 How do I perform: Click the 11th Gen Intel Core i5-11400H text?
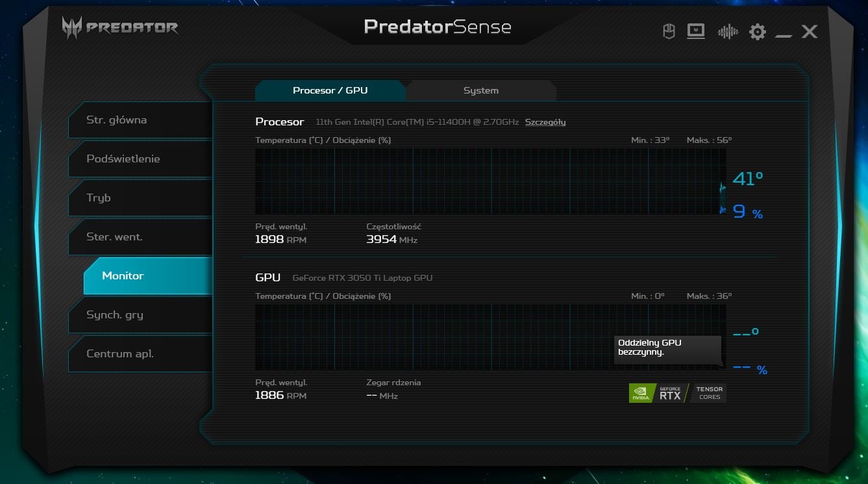tap(417, 121)
